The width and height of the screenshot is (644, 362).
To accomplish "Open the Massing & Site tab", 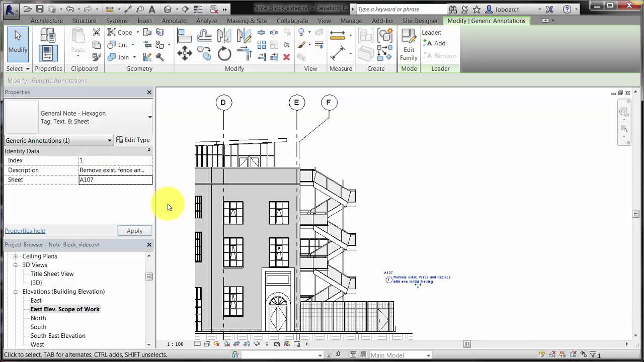I will pos(247,21).
